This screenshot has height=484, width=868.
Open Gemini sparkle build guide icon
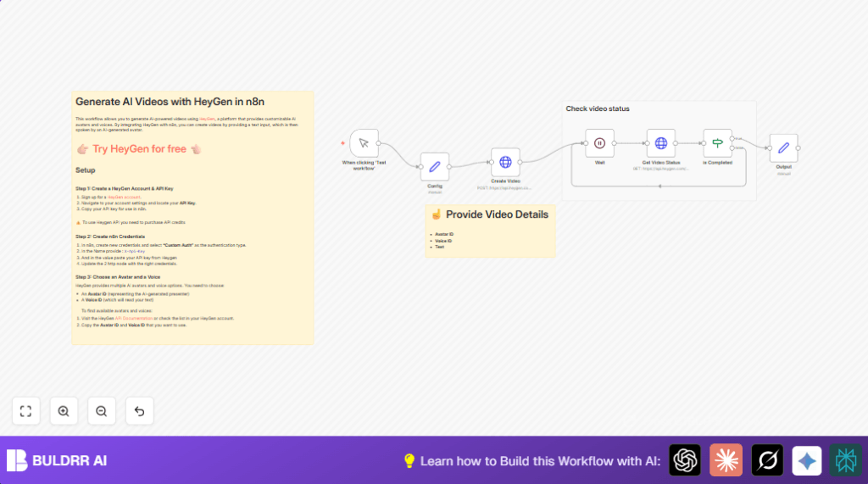[807, 460]
